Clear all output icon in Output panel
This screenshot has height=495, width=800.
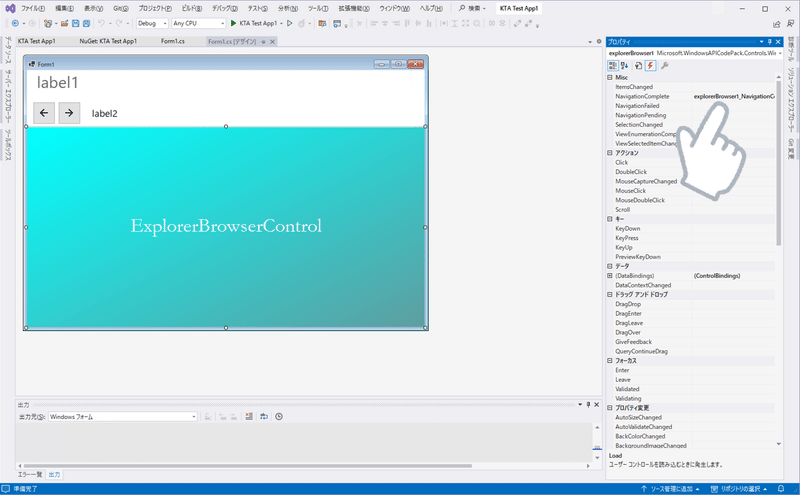248,417
